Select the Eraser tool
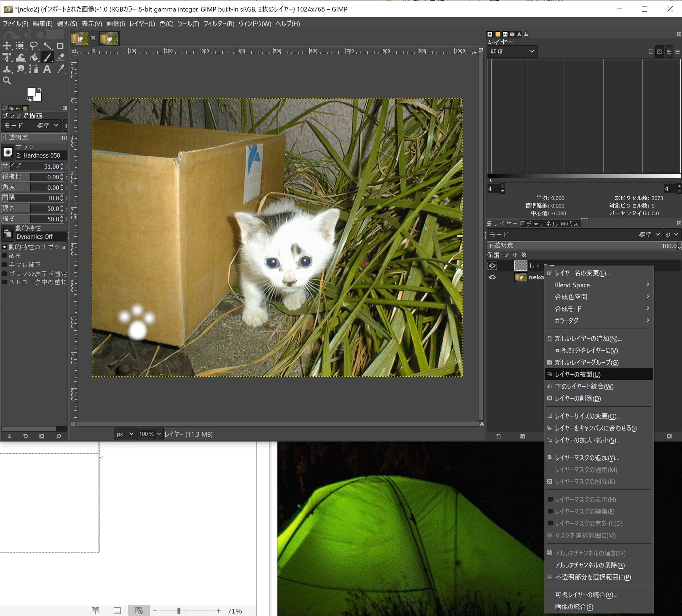Viewport: 682px width, 616px height. [x=61, y=57]
